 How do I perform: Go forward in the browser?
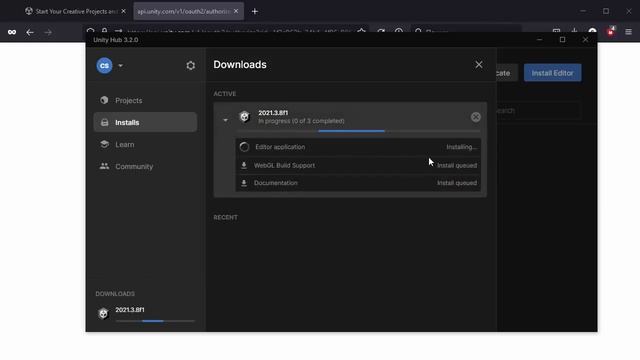(48, 32)
